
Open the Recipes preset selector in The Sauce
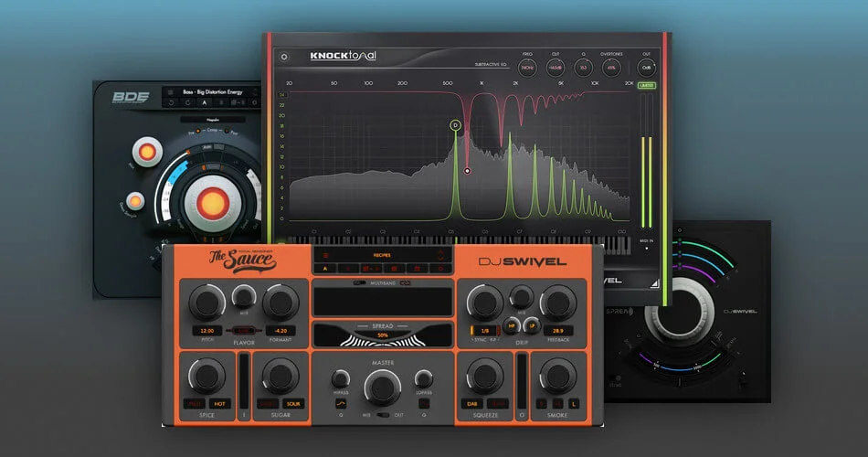382,255
